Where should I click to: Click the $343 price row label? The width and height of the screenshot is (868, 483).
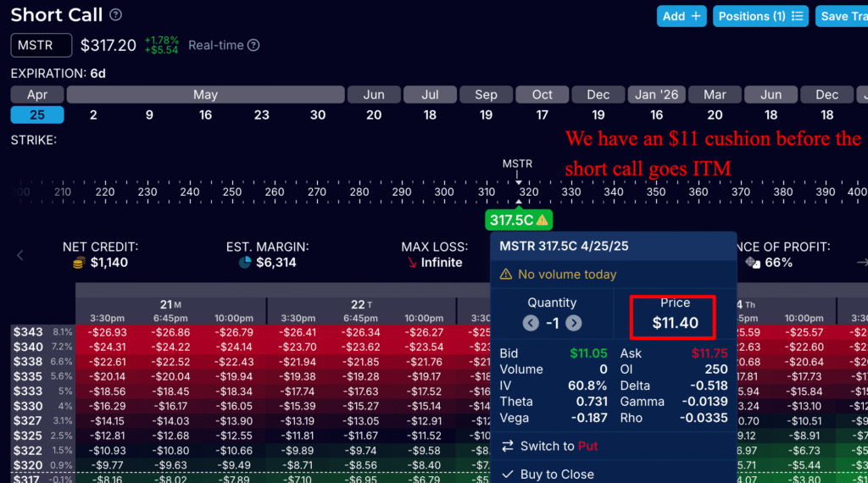[x=28, y=332]
